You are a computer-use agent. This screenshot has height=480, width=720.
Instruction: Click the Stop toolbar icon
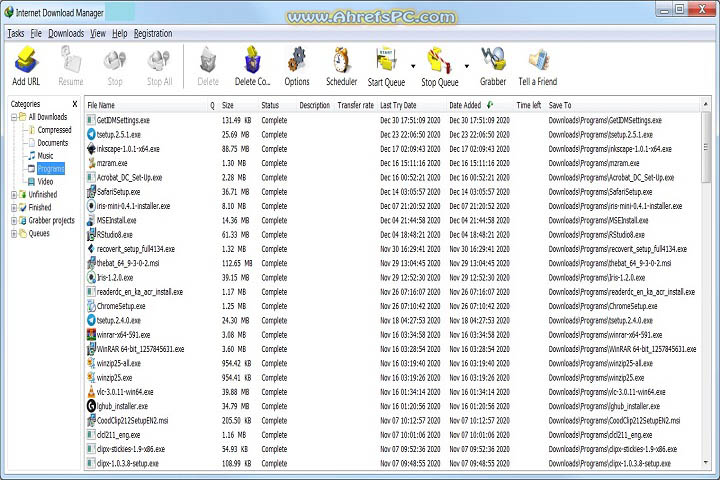coord(114,60)
